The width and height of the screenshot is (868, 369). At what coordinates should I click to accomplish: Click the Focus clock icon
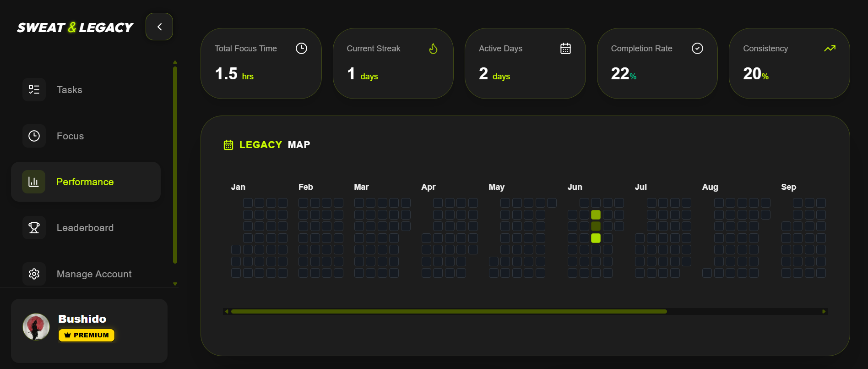[x=34, y=136]
